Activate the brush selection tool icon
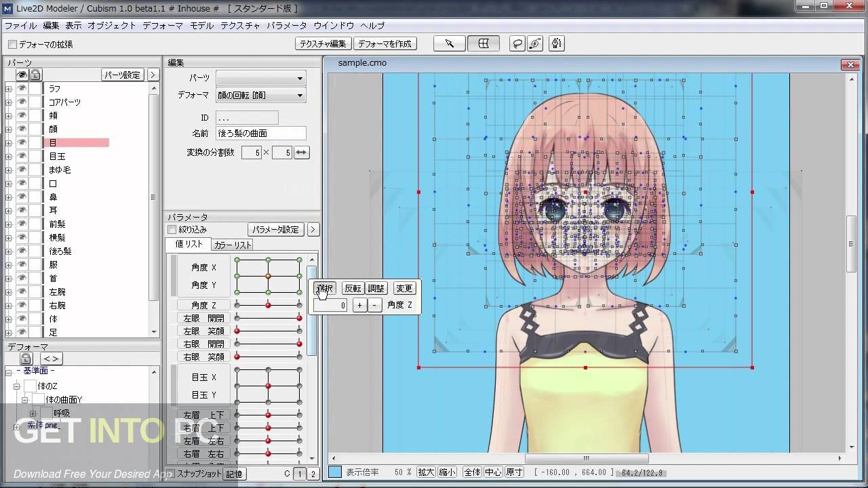The image size is (868, 488). coord(535,43)
